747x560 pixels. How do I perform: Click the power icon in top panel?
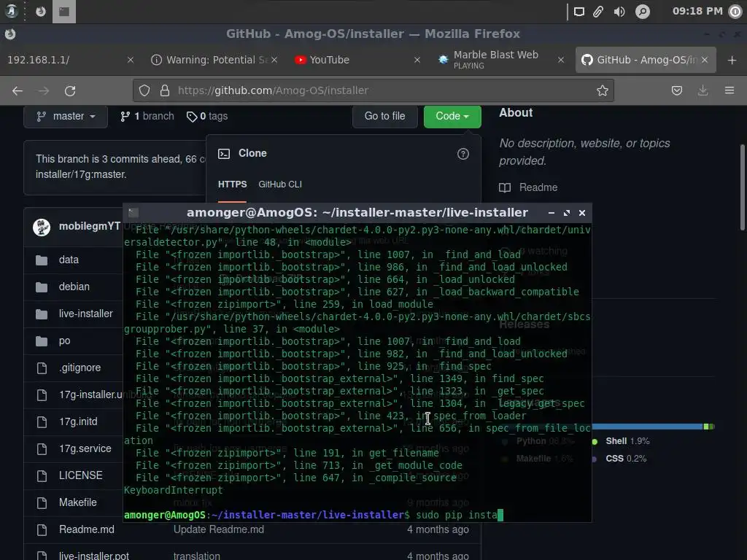736,12
